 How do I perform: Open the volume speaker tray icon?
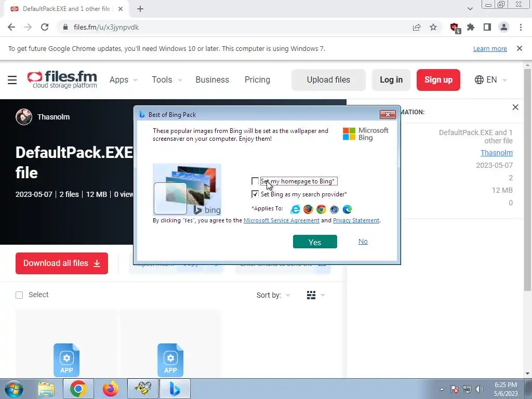tap(480, 389)
